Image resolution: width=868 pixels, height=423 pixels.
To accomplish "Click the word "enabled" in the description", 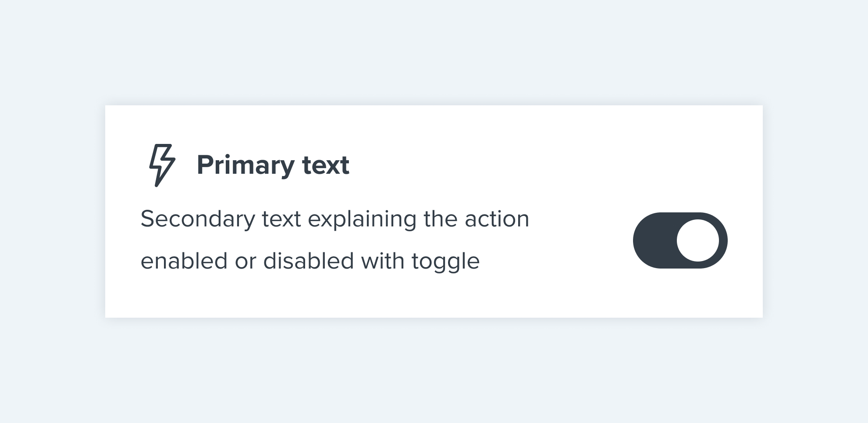I will 184,261.
